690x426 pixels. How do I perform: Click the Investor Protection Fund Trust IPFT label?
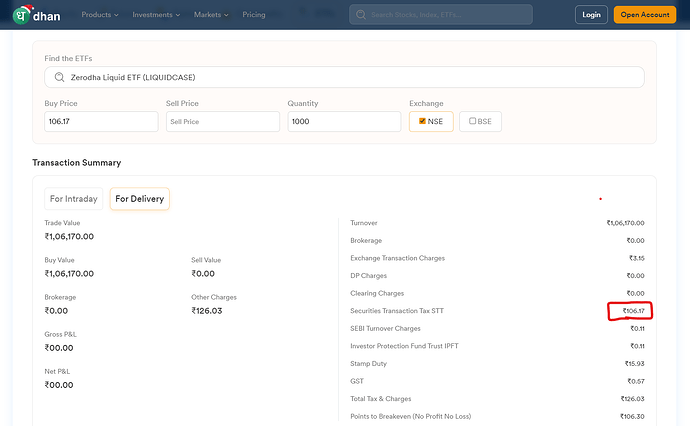click(404, 346)
